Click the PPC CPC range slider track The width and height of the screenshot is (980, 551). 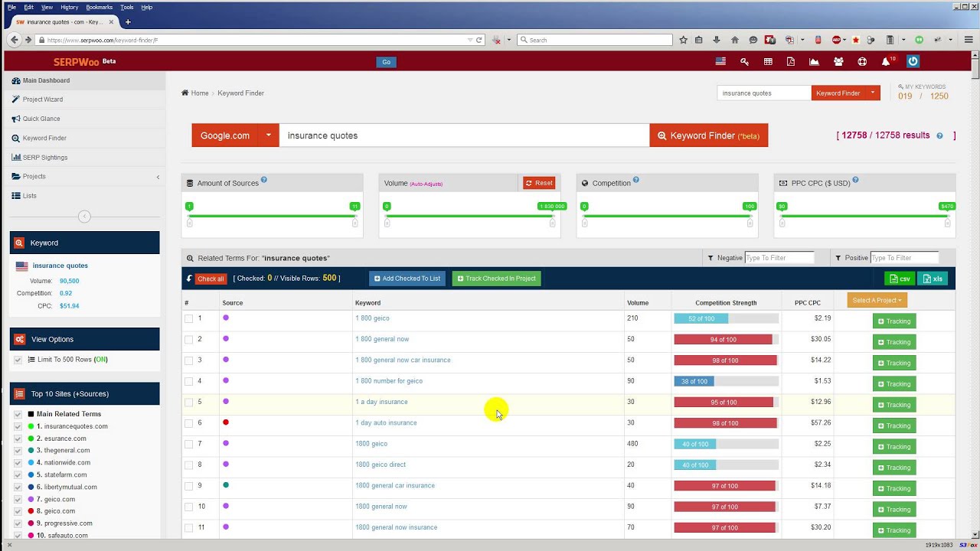pyautogui.click(x=864, y=217)
